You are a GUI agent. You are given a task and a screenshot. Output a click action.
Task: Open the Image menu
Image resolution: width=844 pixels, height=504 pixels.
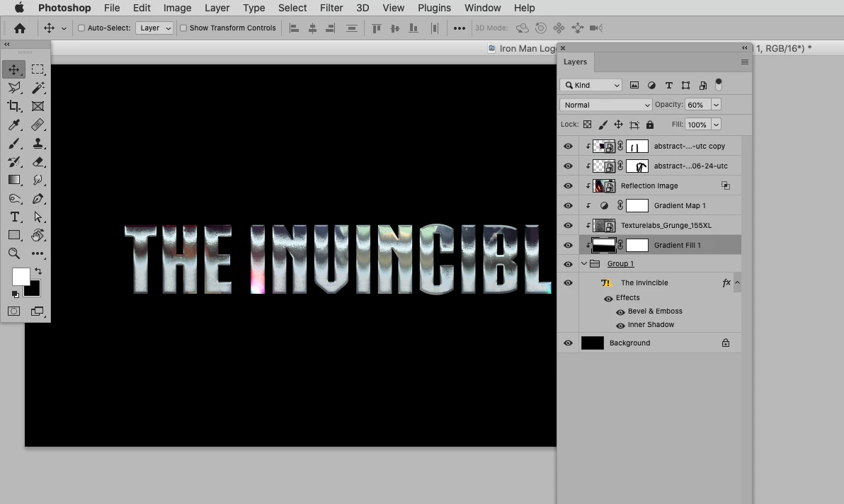(177, 8)
